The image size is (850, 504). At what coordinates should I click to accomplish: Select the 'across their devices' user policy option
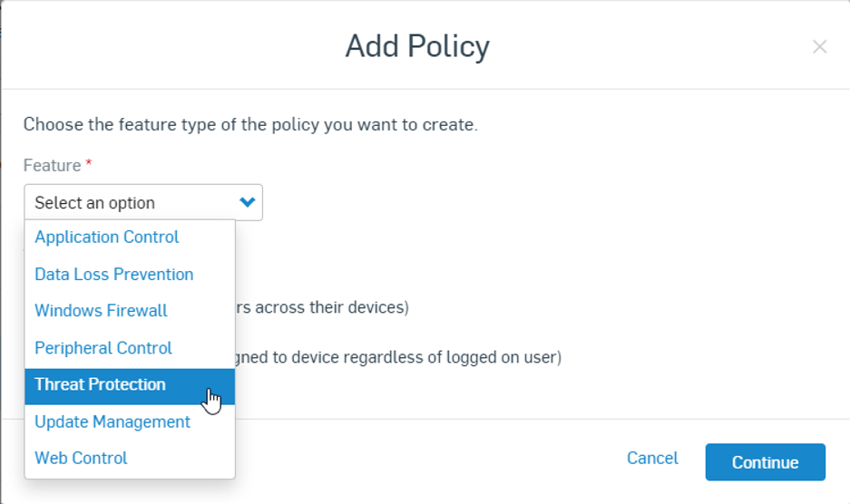pos(327,307)
